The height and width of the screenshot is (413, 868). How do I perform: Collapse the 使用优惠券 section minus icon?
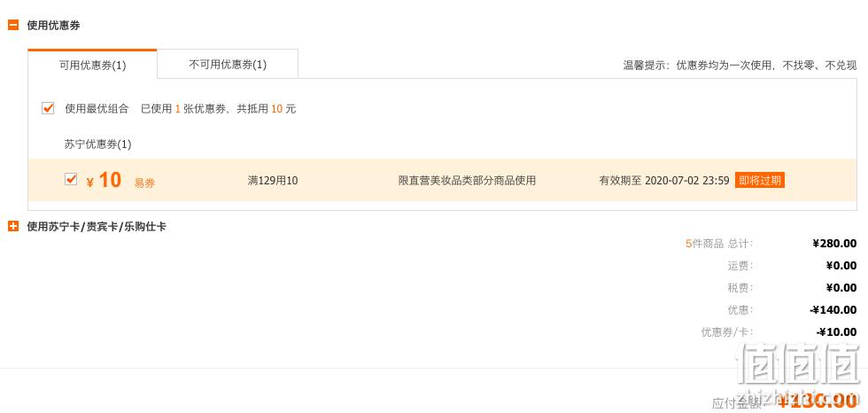click(13, 26)
